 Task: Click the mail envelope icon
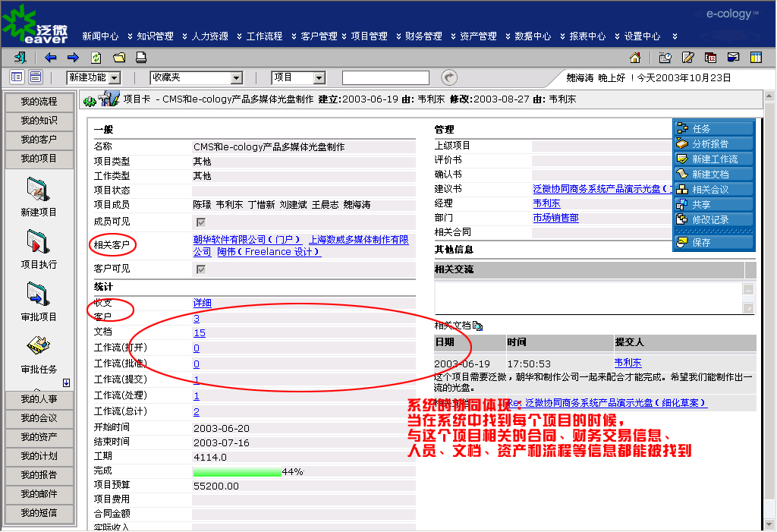coord(733,58)
